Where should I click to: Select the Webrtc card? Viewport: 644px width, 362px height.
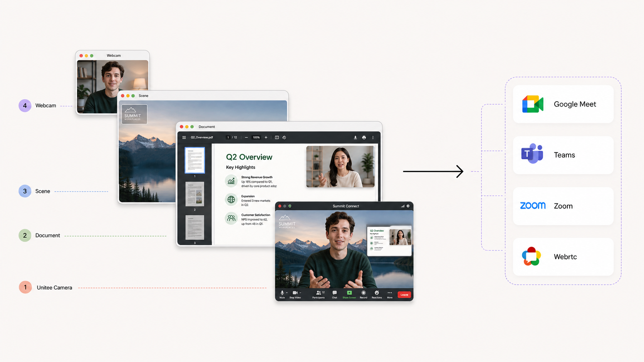click(563, 257)
